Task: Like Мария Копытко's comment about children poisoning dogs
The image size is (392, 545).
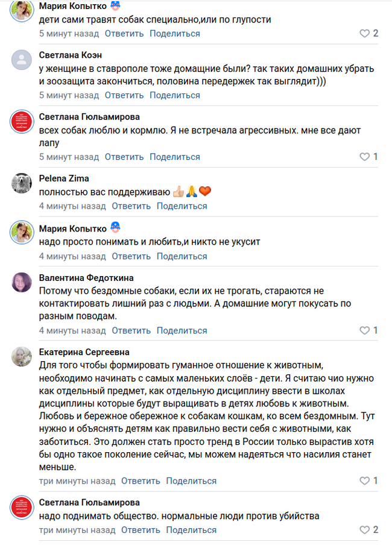Action: point(365,34)
